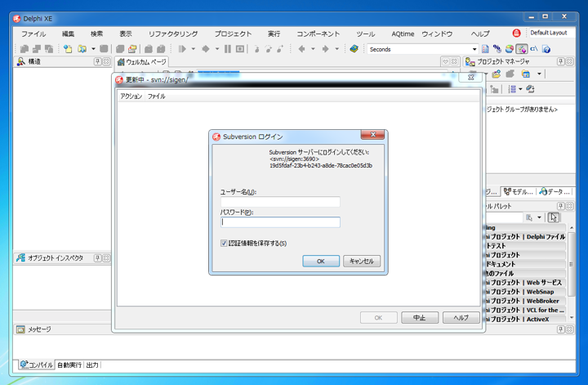Click the program reset (stop) toolbar icon
Screen dimensions: 588x385
pyautogui.click(x=240, y=49)
